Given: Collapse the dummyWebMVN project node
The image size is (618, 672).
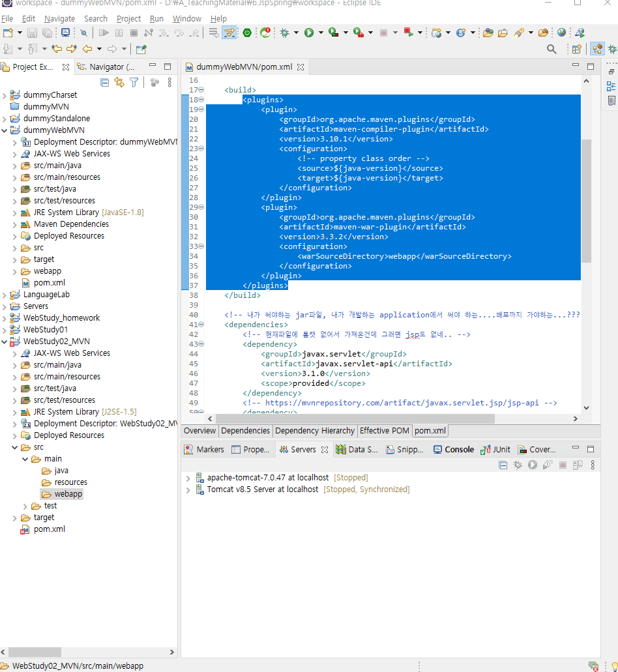Looking at the screenshot, I should pos(5,130).
